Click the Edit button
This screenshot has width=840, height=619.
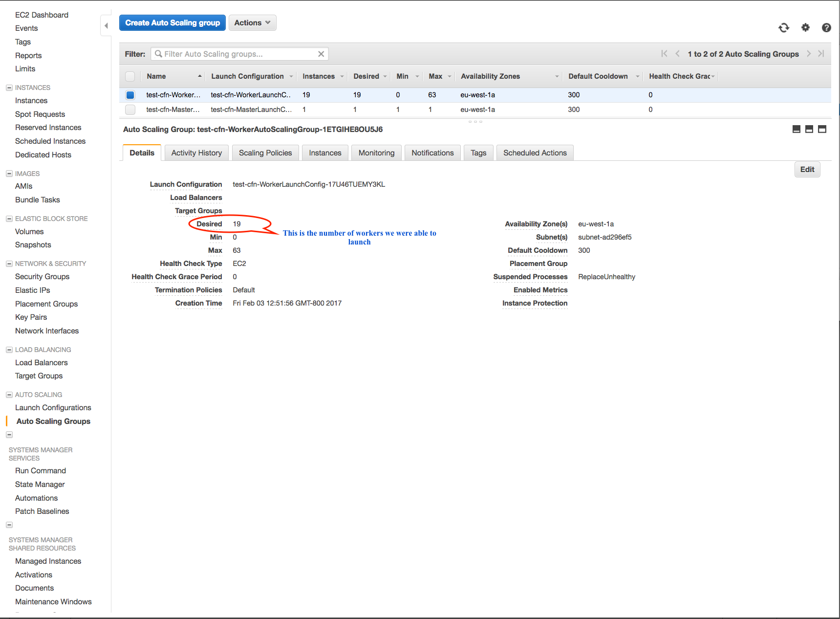point(807,169)
